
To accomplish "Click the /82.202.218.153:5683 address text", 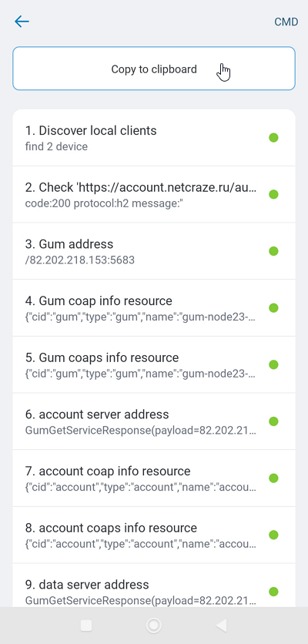I will pyautogui.click(x=79, y=260).
